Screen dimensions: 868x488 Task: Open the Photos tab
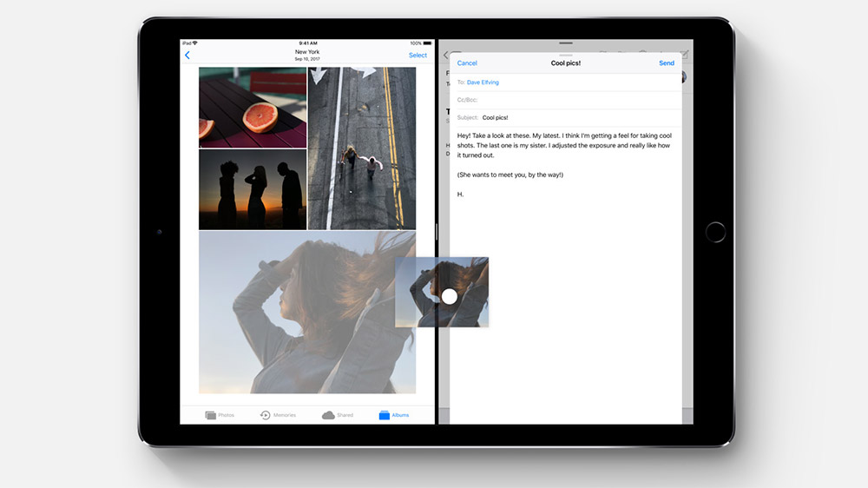[x=220, y=415]
